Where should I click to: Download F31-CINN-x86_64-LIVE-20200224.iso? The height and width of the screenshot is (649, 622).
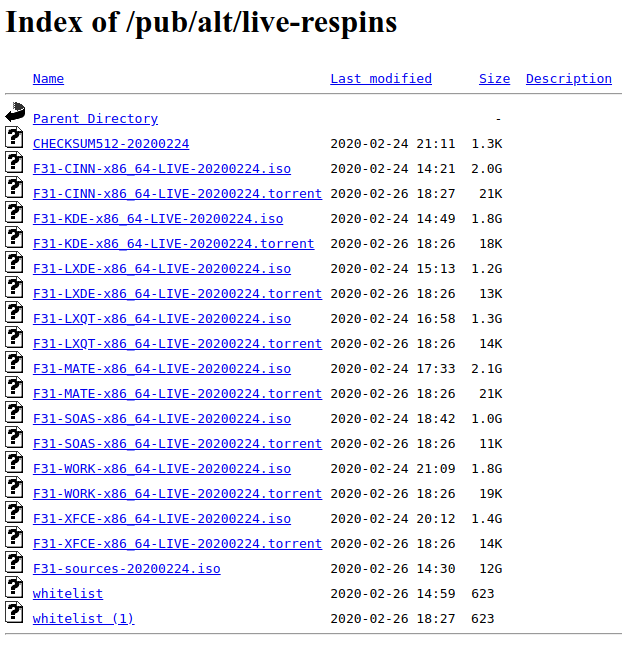pos(162,169)
